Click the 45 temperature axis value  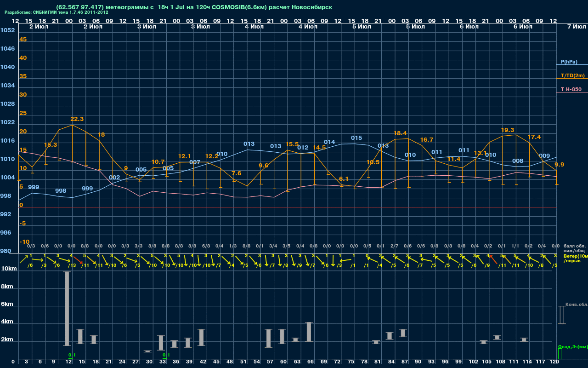[23, 39]
